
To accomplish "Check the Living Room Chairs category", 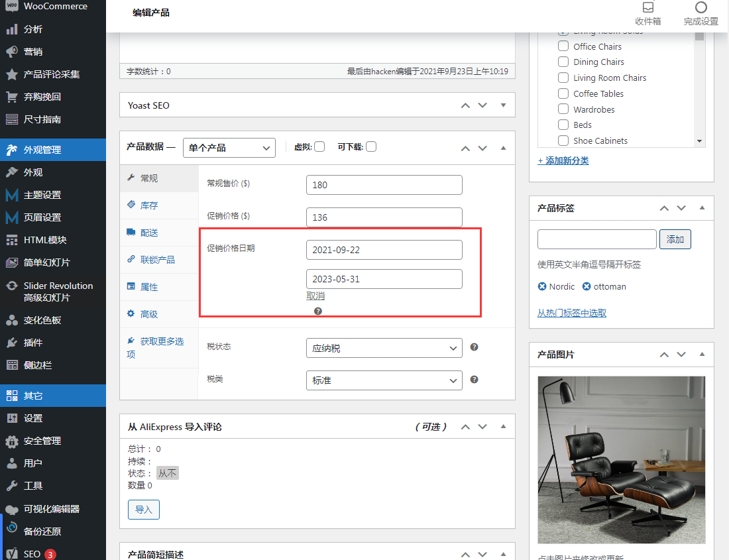I will coord(563,78).
